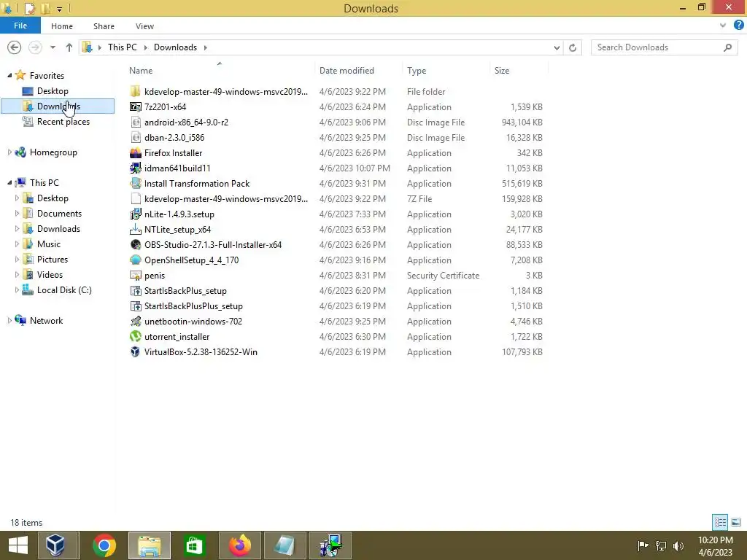Click the unetbootin-windows-702 file icon
Viewport: 747px width, 560px height.
pos(135,322)
